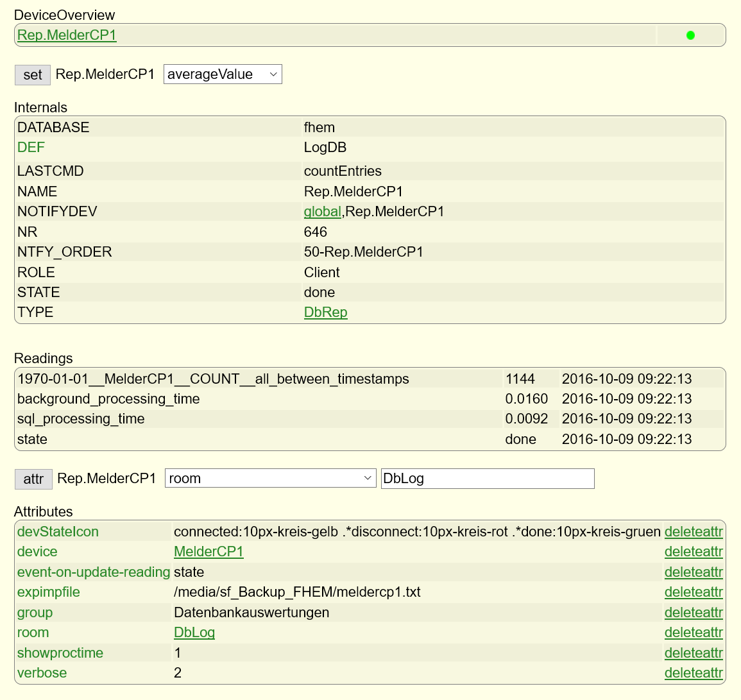Delete the devStateIcon attribute
741x700 pixels.
click(x=694, y=532)
